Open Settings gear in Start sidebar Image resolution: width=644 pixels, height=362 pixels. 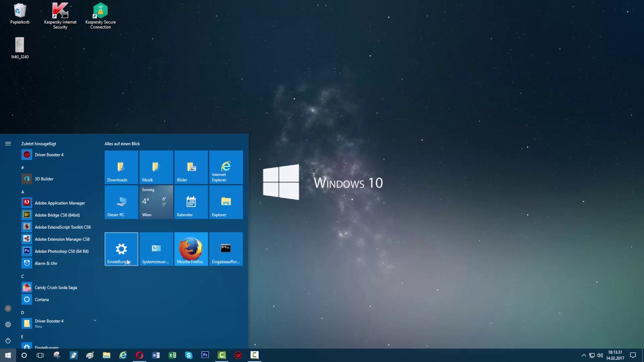8,324
